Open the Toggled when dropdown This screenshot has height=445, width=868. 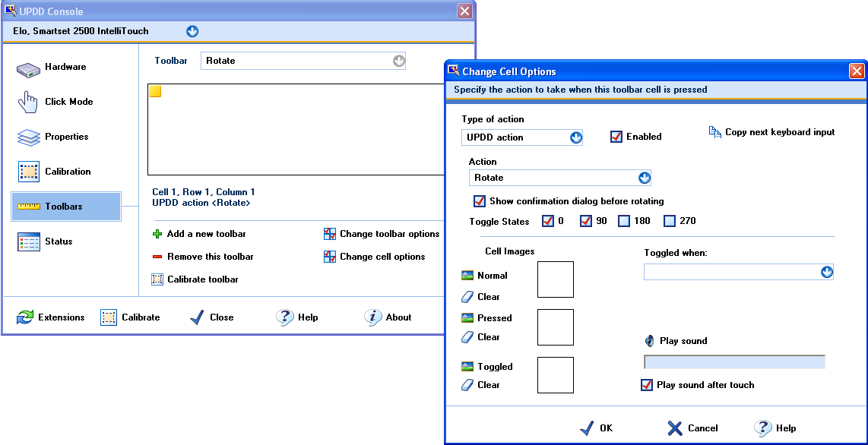point(827,272)
